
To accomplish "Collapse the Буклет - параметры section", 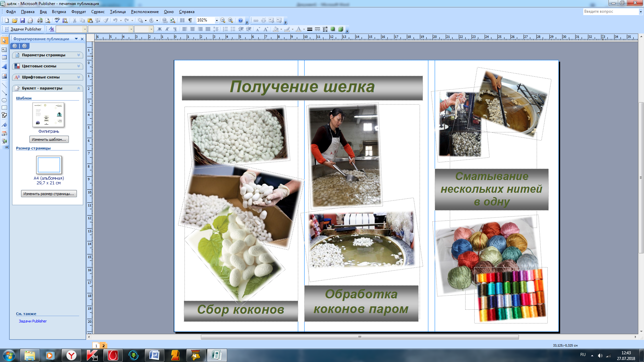I will pyautogui.click(x=47, y=88).
